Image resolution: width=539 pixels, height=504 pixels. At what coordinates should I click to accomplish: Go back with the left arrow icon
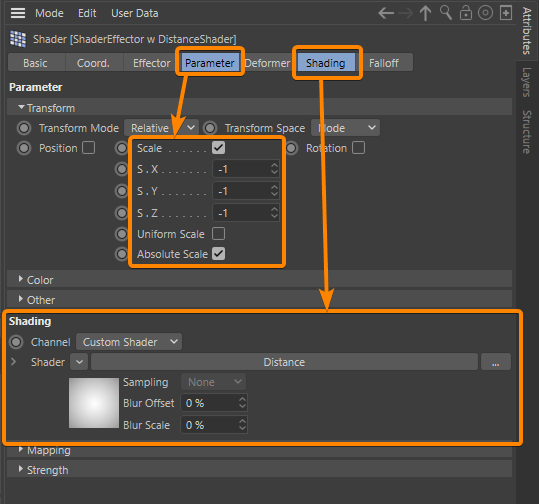[386, 13]
